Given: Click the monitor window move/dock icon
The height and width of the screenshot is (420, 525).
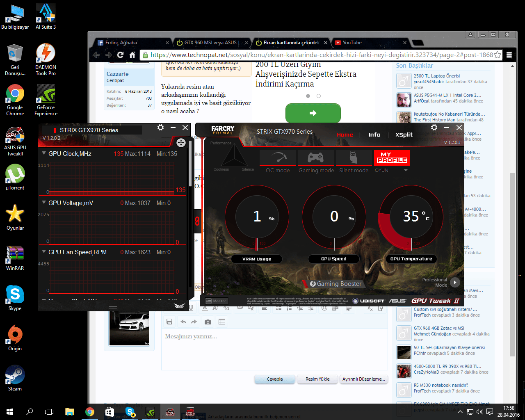Looking at the screenshot, I should pyautogui.click(x=181, y=143).
